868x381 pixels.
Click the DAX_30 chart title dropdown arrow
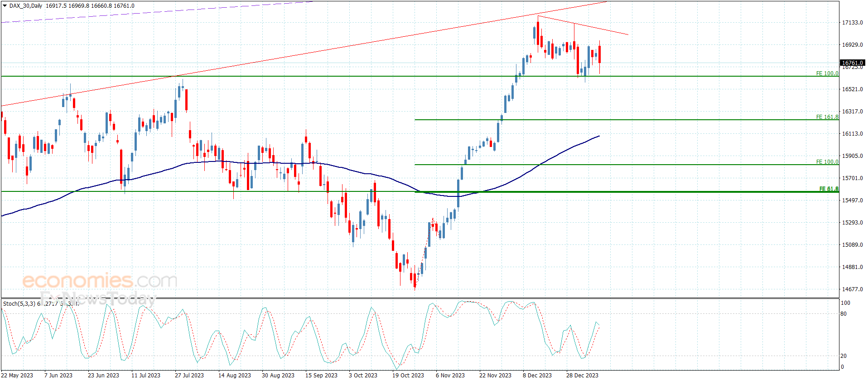pyautogui.click(x=5, y=6)
